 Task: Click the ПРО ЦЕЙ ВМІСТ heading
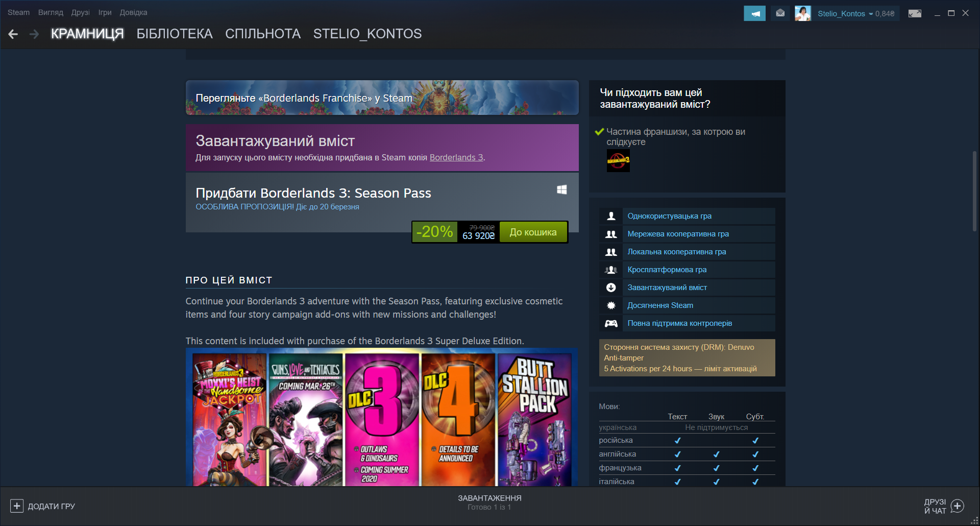pyautogui.click(x=229, y=280)
